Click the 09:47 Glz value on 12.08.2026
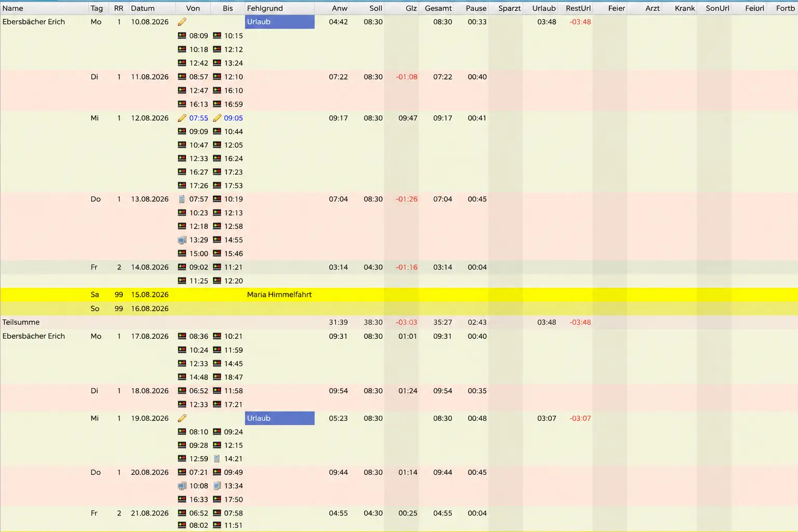 click(408, 118)
